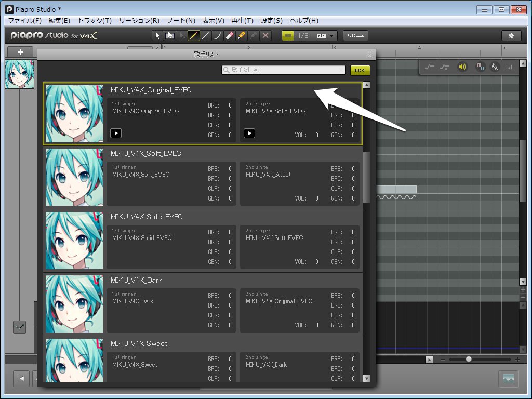Open the 表示(V) menu
The width and height of the screenshot is (532, 399).
pyautogui.click(x=214, y=21)
